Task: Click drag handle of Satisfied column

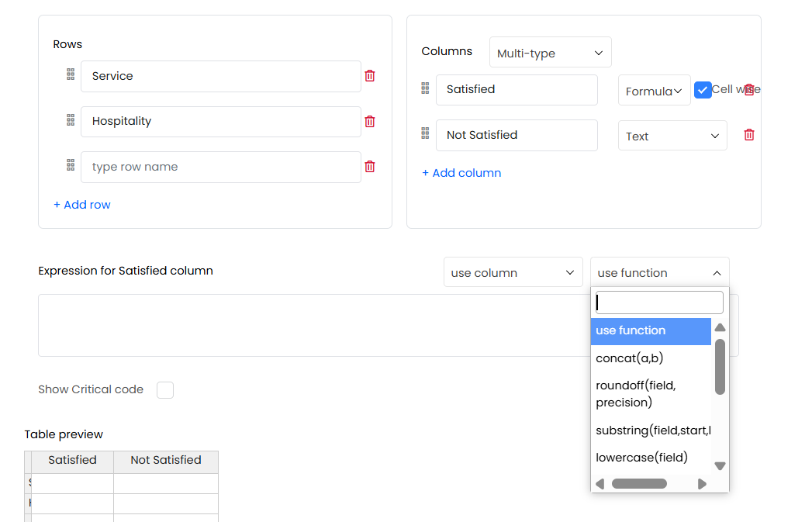Action: point(425,88)
